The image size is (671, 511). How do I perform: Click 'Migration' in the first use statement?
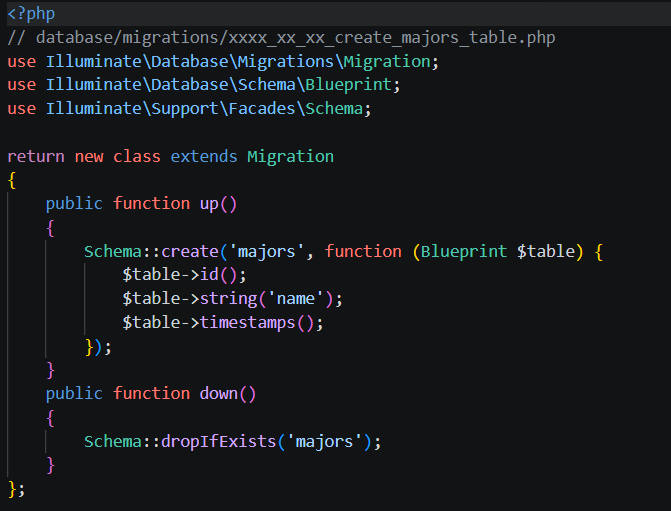387,61
